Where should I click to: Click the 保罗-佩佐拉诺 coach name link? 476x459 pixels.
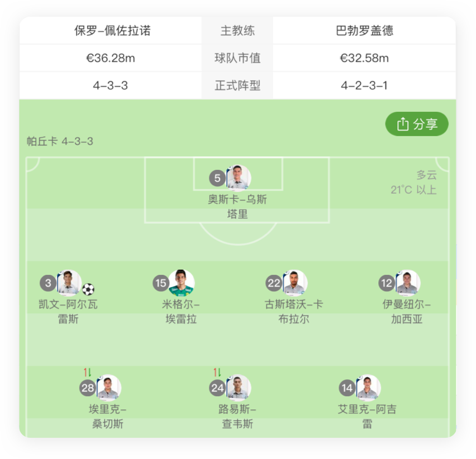(x=110, y=31)
